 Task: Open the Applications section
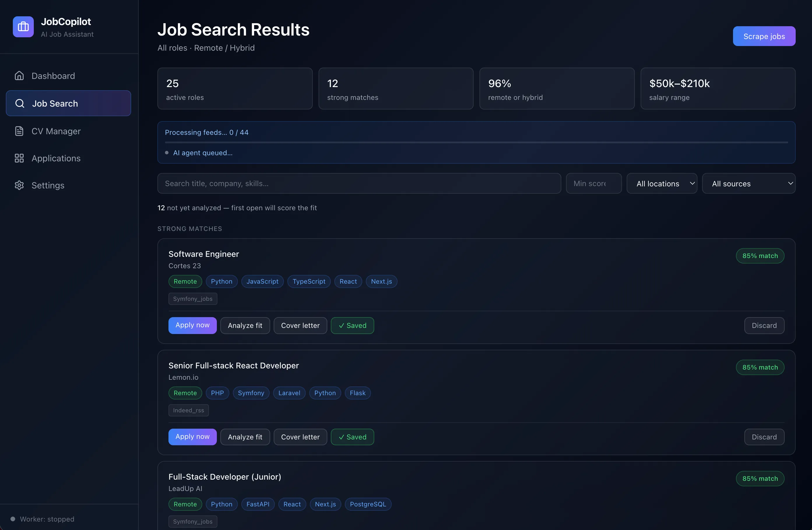[x=68, y=158]
